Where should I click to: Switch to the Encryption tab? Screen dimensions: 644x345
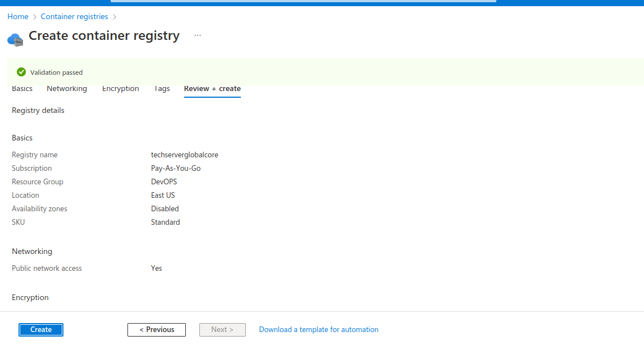(x=120, y=88)
